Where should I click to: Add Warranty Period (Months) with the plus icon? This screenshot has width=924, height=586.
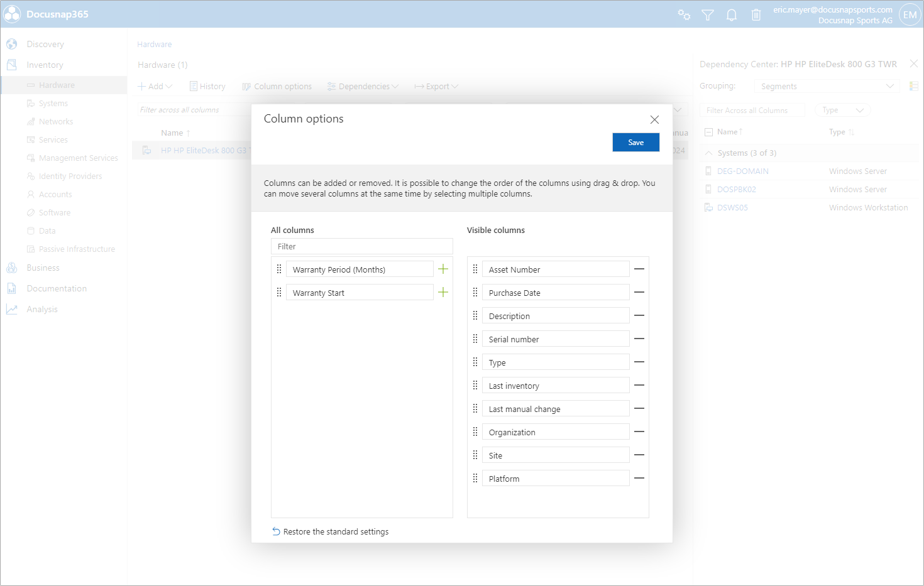pyautogui.click(x=443, y=268)
